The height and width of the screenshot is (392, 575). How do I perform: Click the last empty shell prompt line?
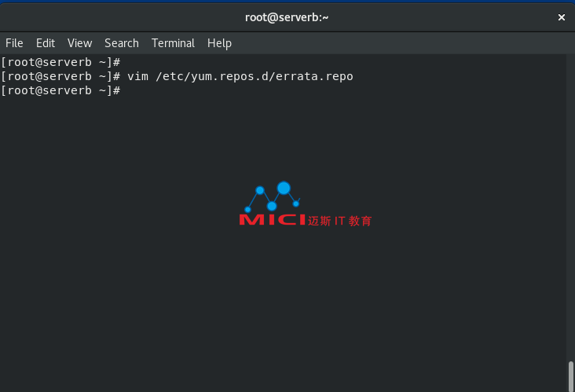[x=60, y=90]
